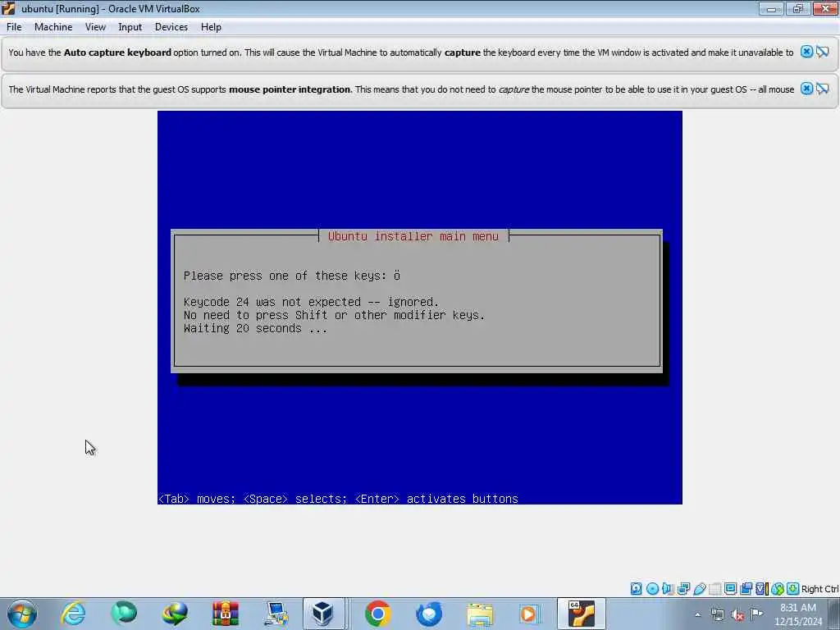Suppress future Auto capture keyboard messages

[x=823, y=52]
